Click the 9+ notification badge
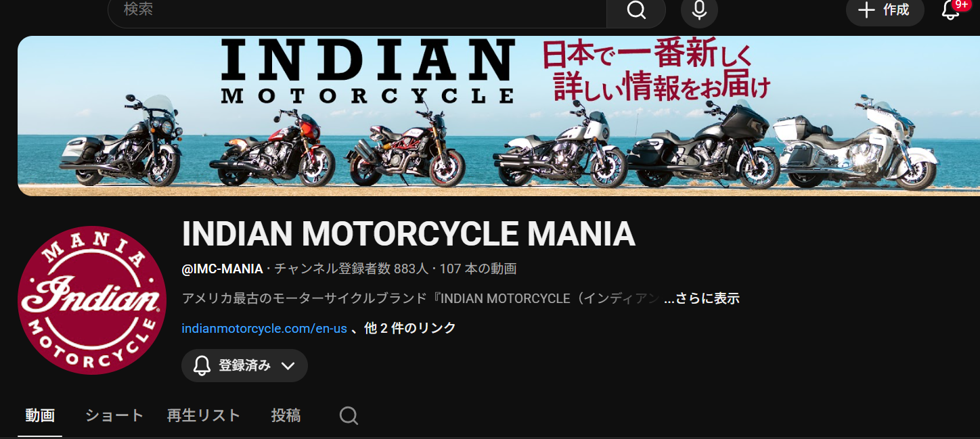The height and width of the screenshot is (439, 980). coord(961,5)
